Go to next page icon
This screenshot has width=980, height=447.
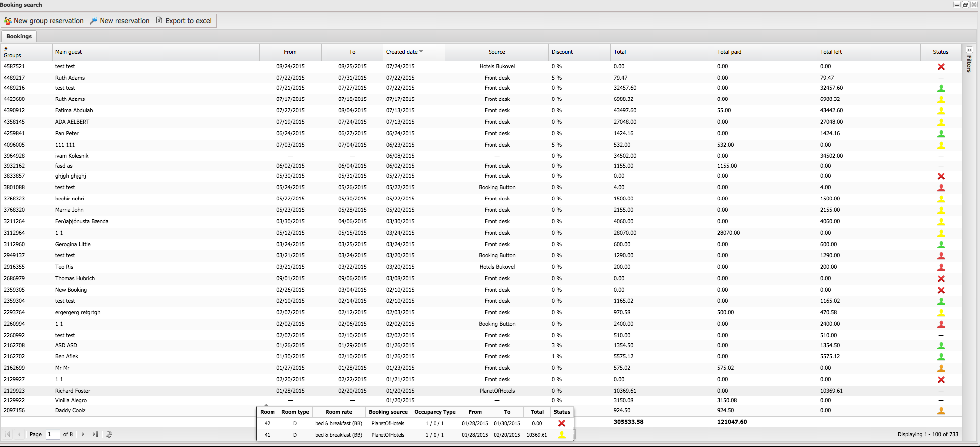83,434
